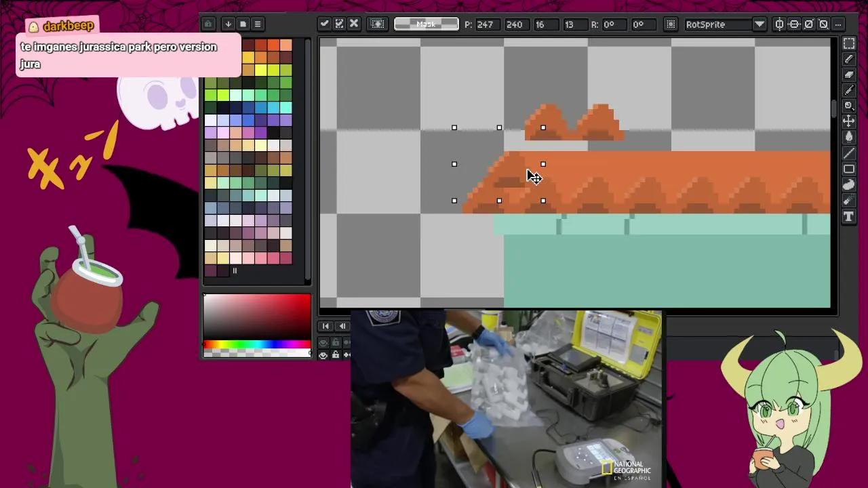868x488 pixels.
Task: Click the red saturation-value color picker area
Action: (257, 317)
